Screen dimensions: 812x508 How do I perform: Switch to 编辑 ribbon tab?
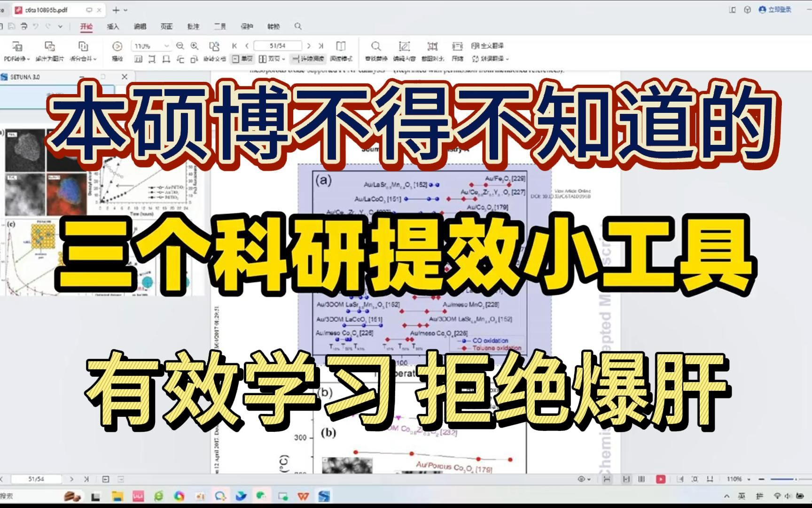point(140,26)
